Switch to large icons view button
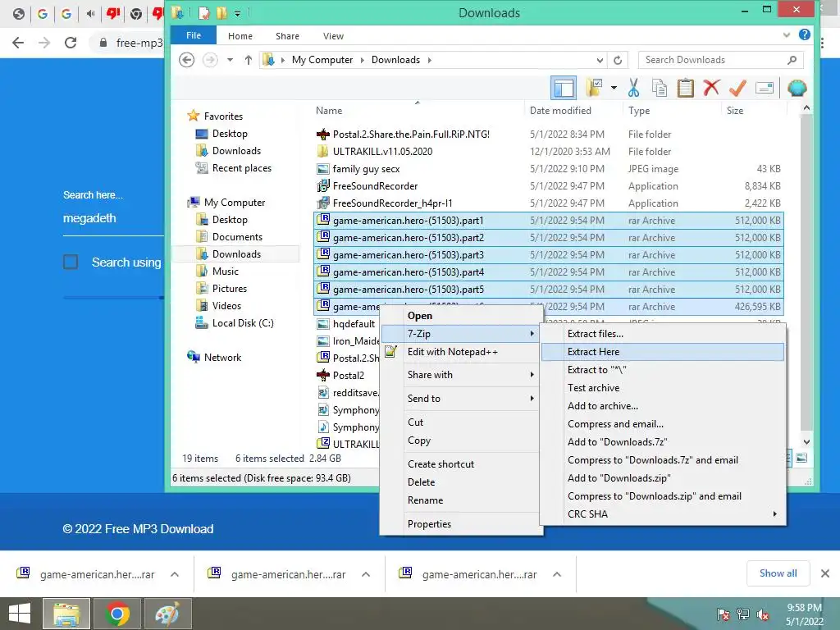 pos(801,458)
